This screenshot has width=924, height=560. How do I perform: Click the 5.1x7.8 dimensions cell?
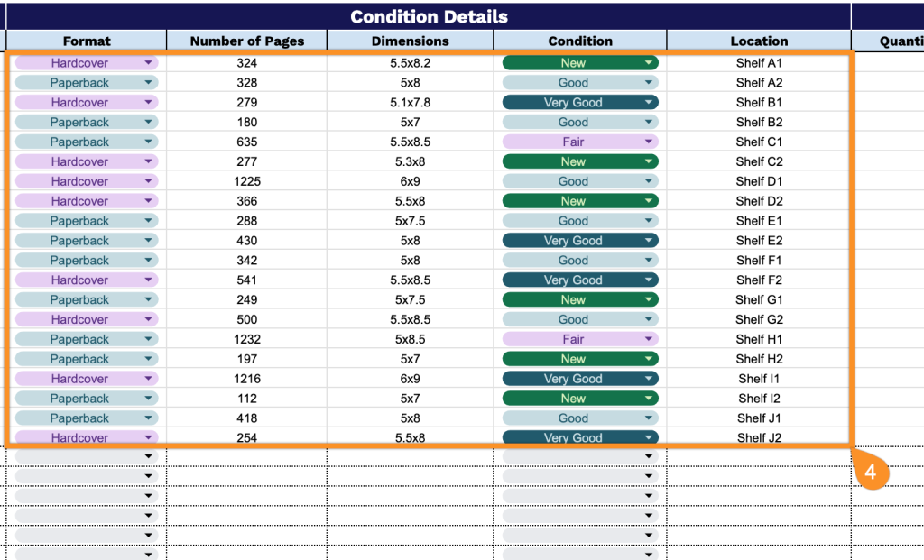(410, 103)
